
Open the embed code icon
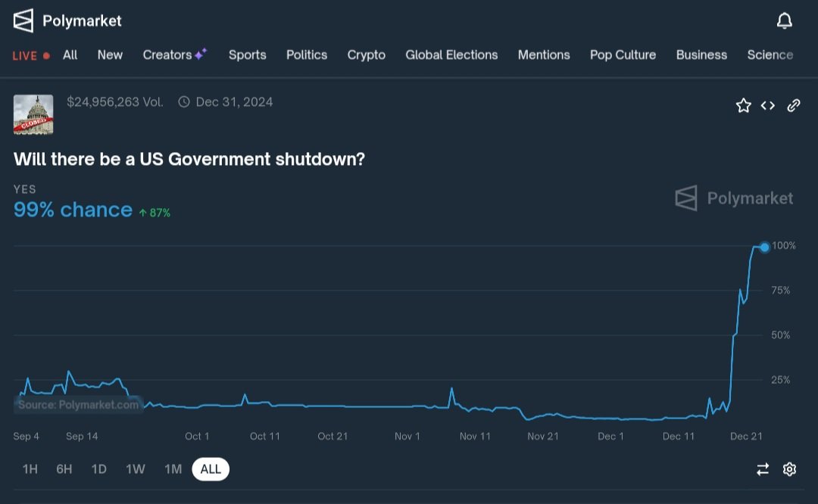[x=767, y=105]
